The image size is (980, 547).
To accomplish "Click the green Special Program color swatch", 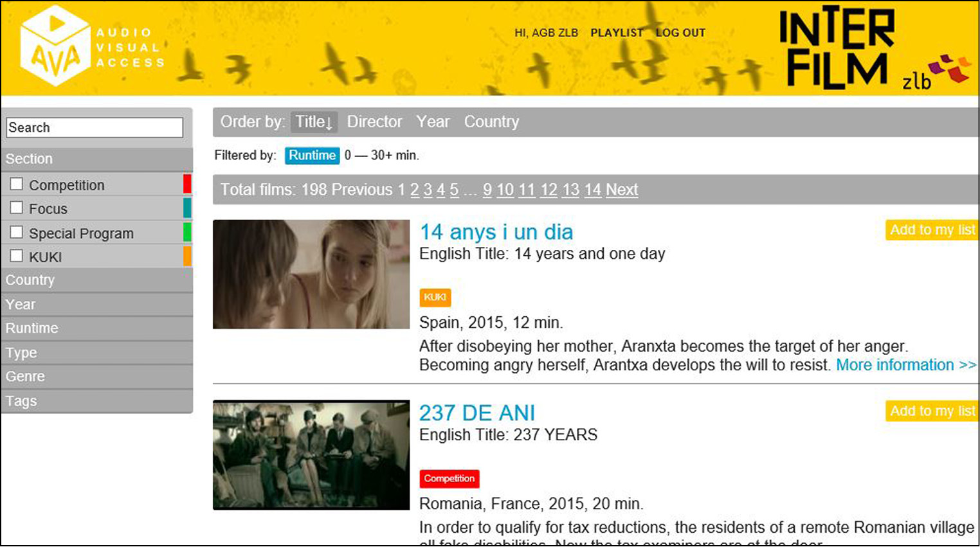I will (187, 232).
